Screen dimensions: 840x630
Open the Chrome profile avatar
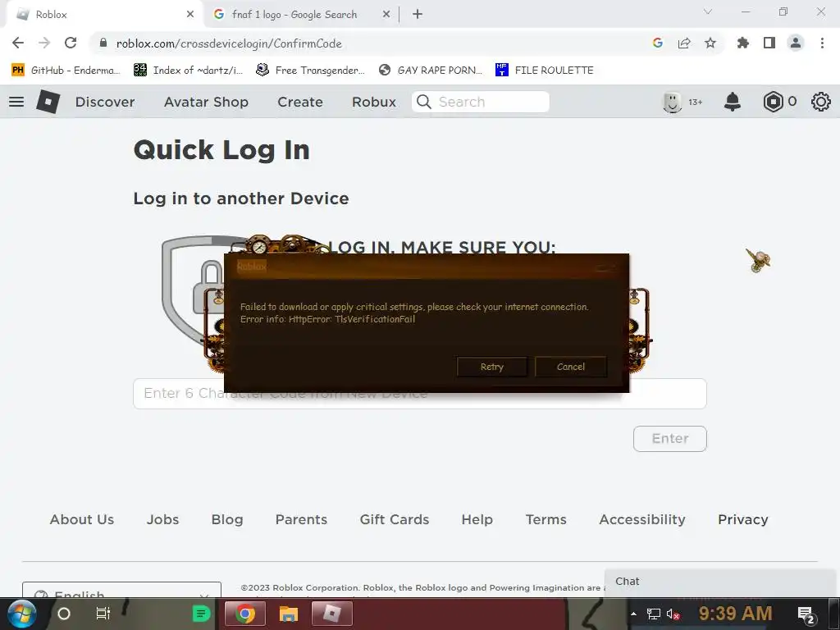796,43
